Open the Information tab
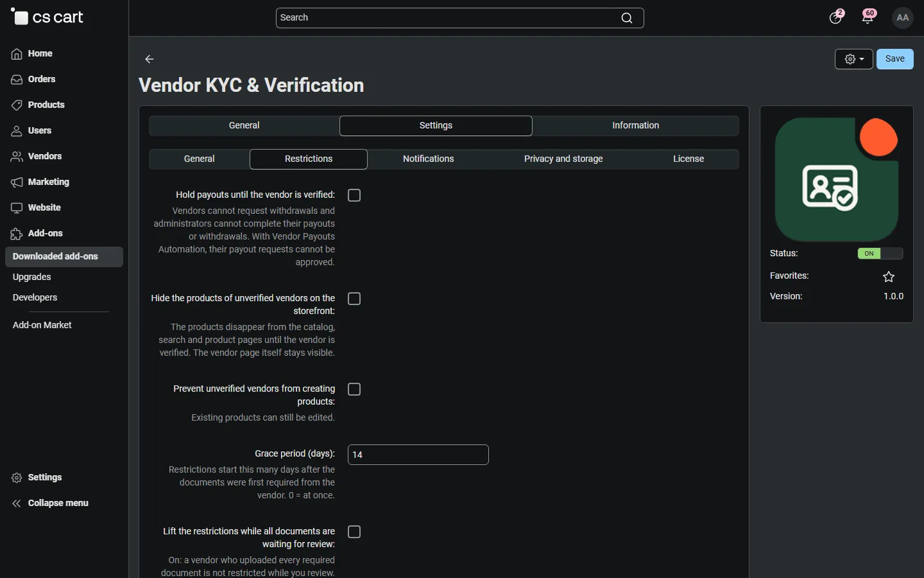 (635, 126)
